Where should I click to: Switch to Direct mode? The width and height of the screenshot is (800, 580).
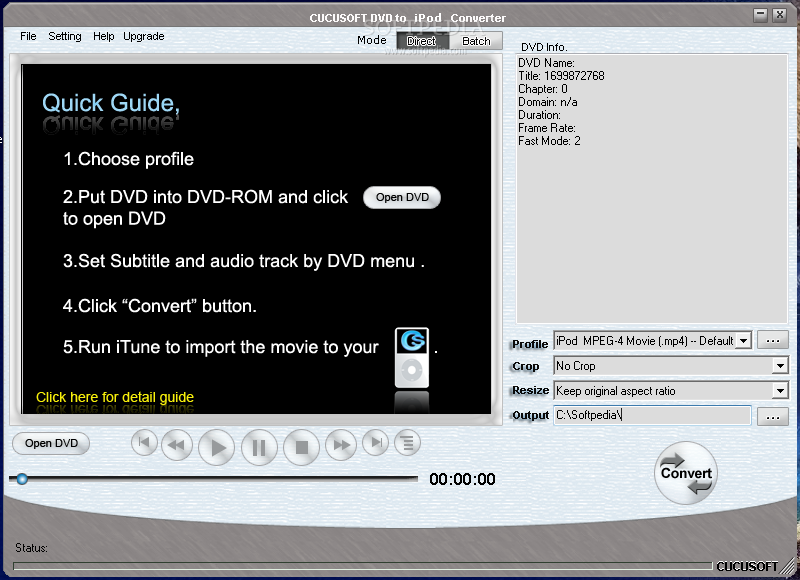[x=422, y=41]
